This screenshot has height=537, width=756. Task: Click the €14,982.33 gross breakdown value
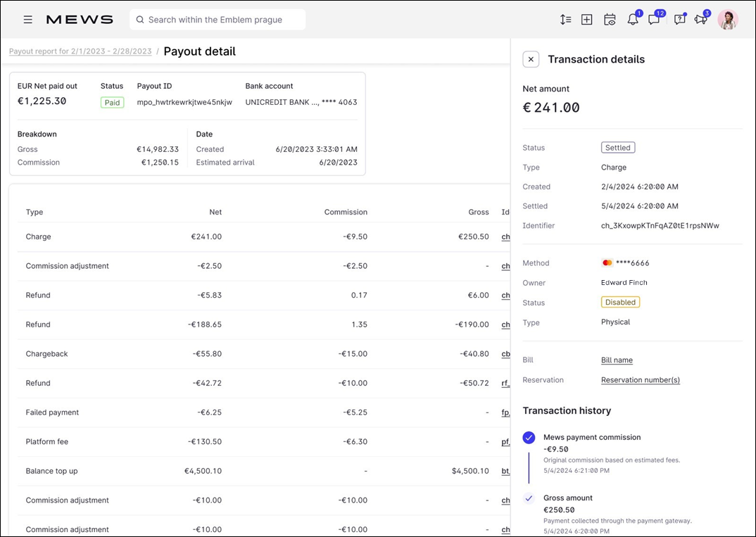click(158, 149)
